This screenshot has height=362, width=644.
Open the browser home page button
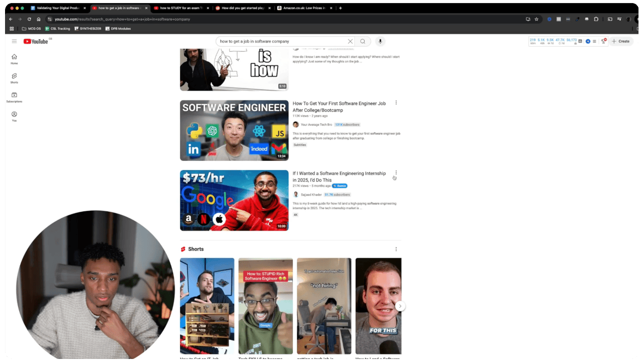point(38,19)
